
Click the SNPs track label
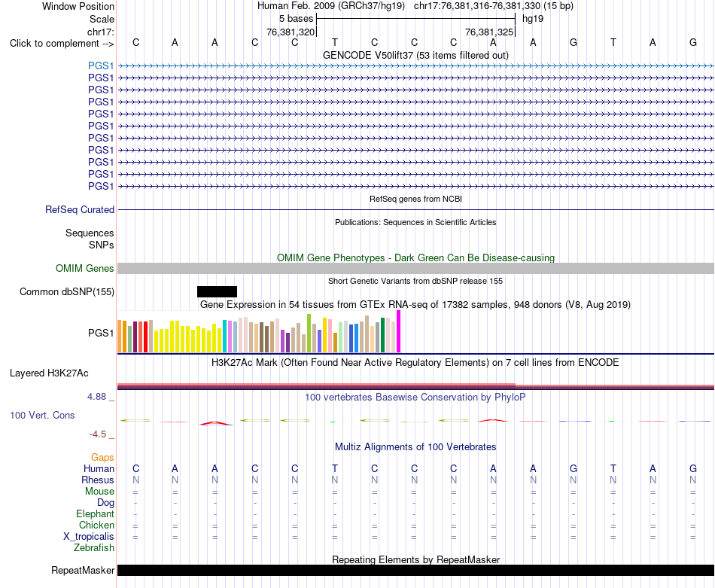[102, 245]
